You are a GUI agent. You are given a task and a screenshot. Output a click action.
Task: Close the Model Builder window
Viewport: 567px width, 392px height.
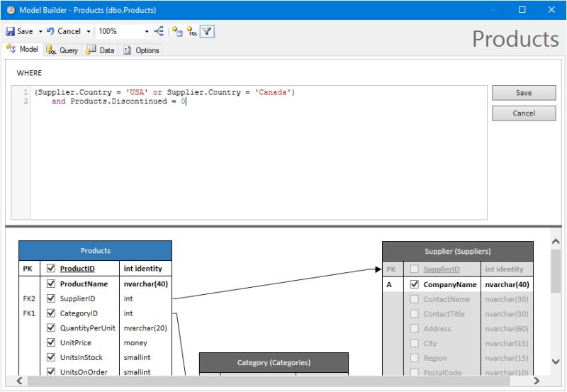pos(551,10)
